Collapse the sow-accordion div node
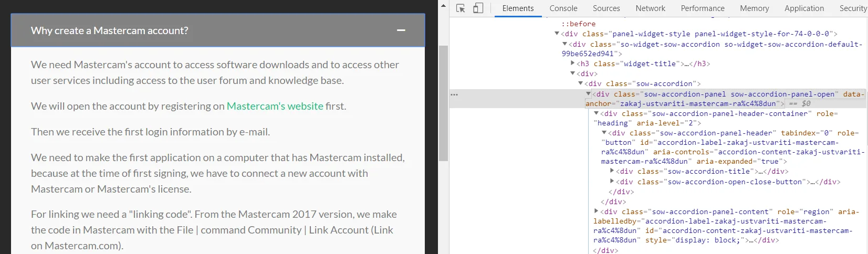The width and height of the screenshot is (868, 254). tap(581, 83)
